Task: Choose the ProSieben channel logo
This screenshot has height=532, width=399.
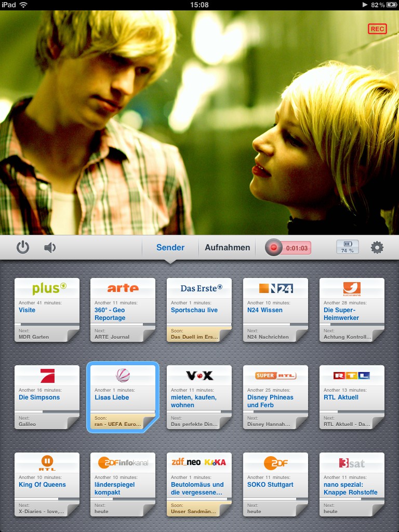Action: point(47,375)
